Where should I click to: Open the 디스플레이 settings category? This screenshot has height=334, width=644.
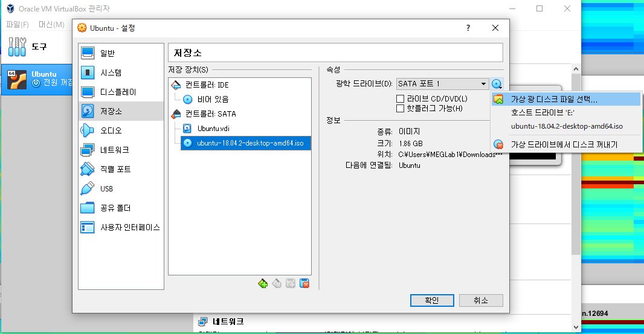121,92
